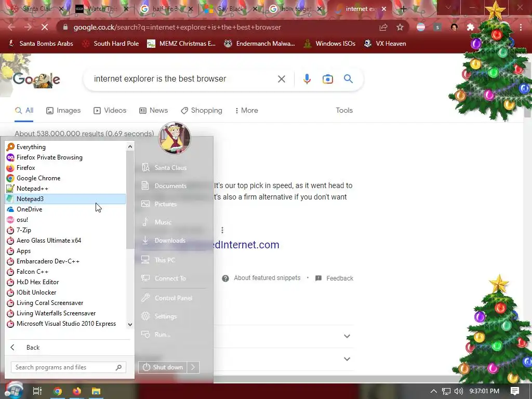532x399 pixels.
Task: Expand the 7-Zip folder in programs
Action: click(65, 230)
